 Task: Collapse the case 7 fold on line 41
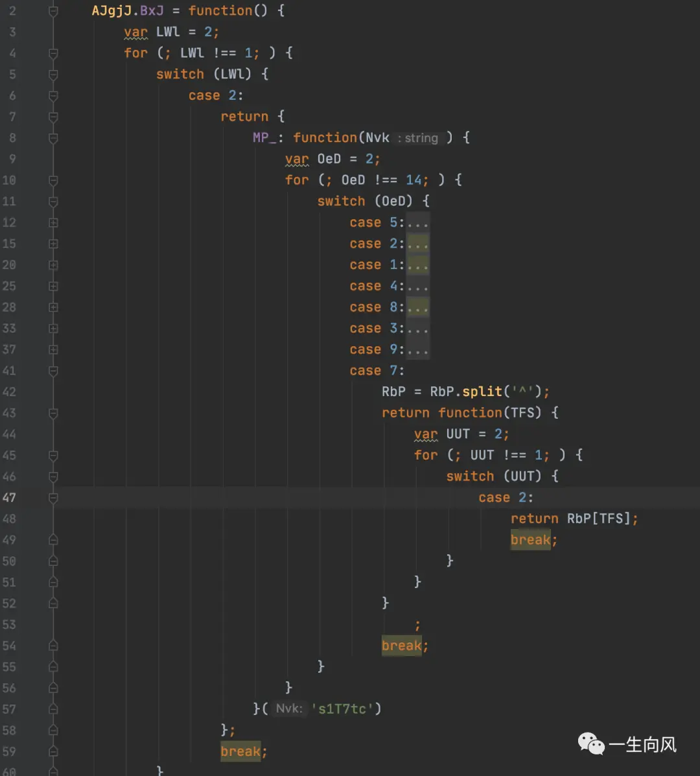point(53,371)
